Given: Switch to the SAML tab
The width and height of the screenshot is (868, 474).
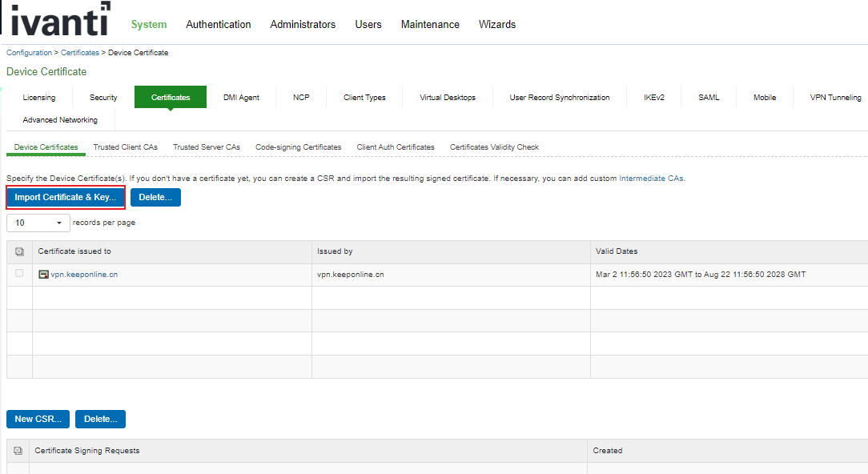Looking at the screenshot, I should pyautogui.click(x=708, y=97).
